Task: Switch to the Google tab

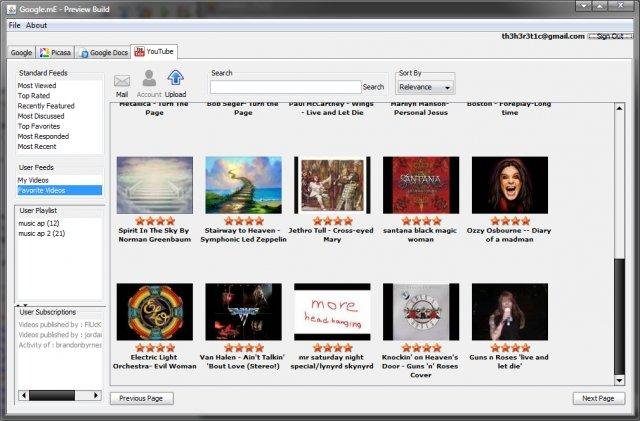Action: coord(21,53)
